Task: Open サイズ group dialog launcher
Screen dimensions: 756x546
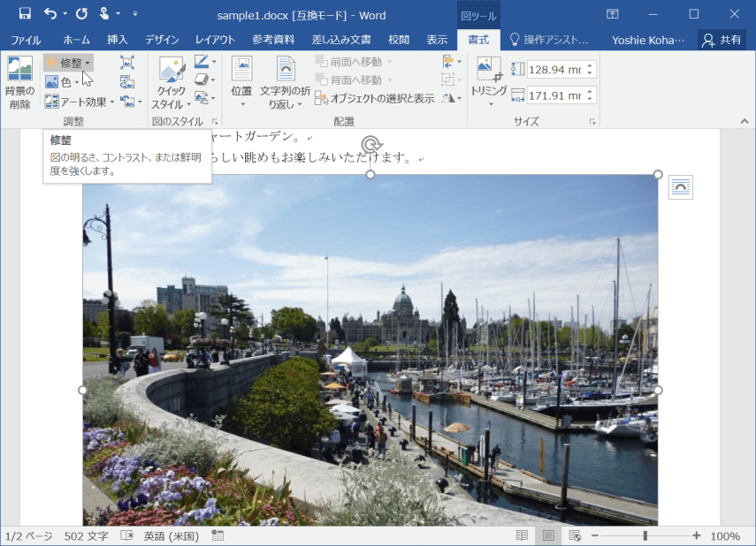Action: coord(592,121)
